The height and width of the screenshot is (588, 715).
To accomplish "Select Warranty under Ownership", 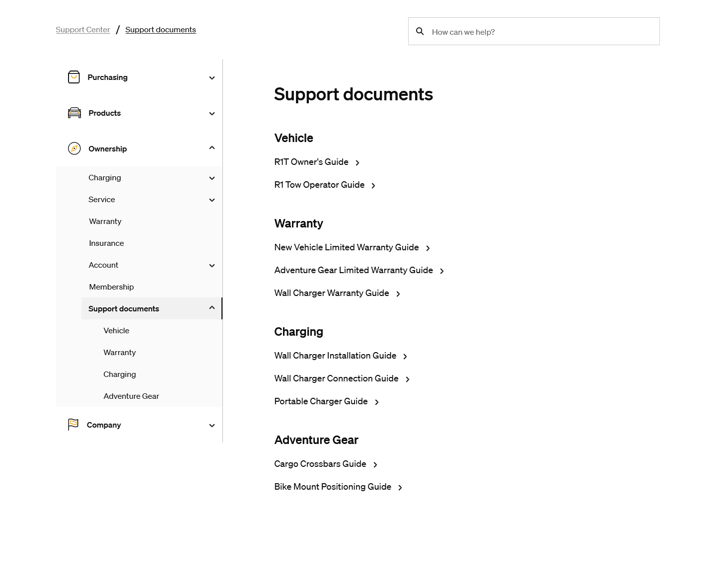I will pos(105,221).
